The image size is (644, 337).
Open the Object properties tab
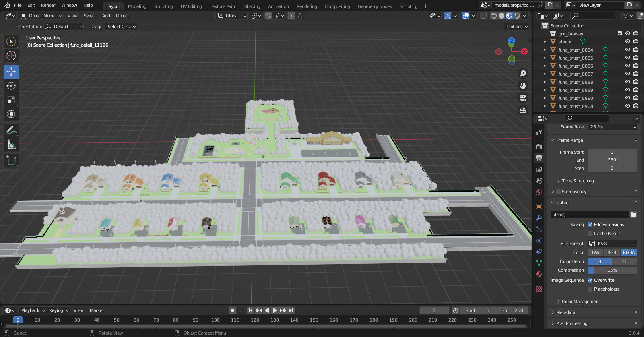pyautogui.click(x=539, y=207)
